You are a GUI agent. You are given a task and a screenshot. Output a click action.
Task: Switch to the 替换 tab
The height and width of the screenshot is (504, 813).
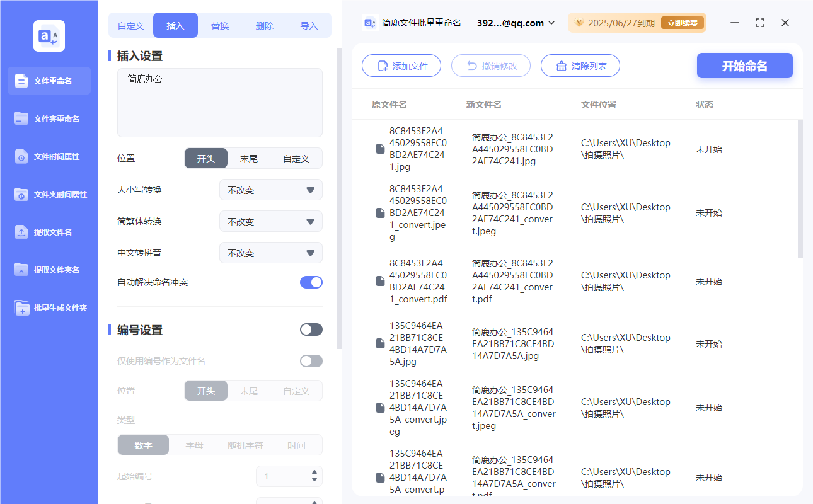pos(220,25)
